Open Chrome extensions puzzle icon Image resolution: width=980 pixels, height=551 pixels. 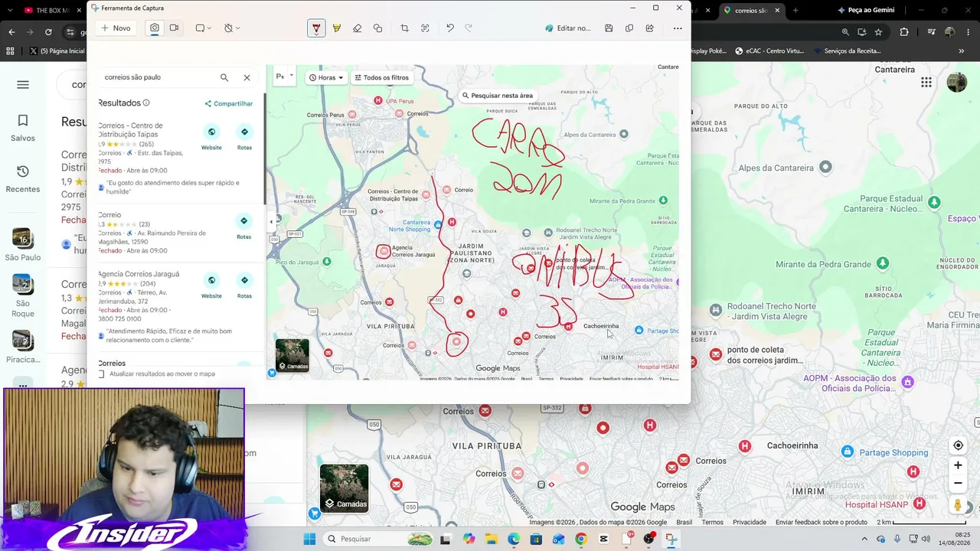pyautogui.click(x=904, y=32)
